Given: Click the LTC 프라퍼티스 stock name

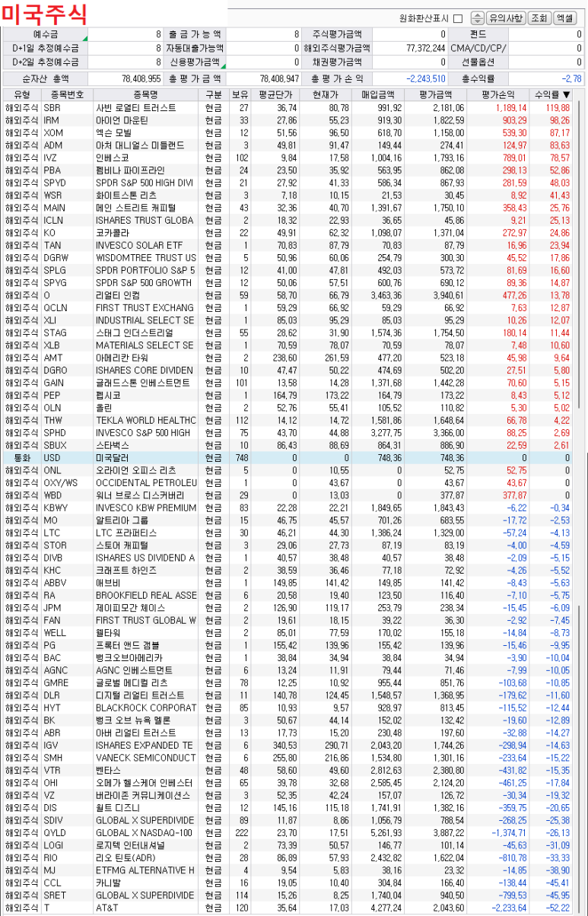Looking at the screenshot, I should click(x=126, y=533).
